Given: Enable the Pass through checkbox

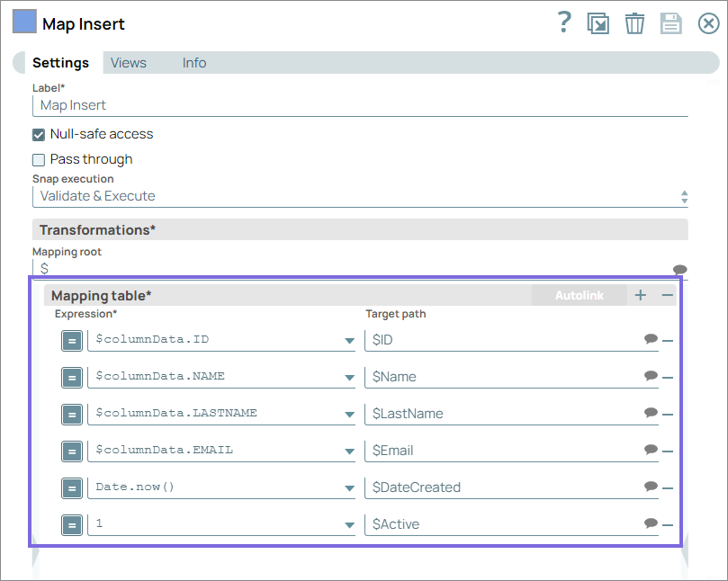Looking at the screenshot, I should click(x=39, y=160).
